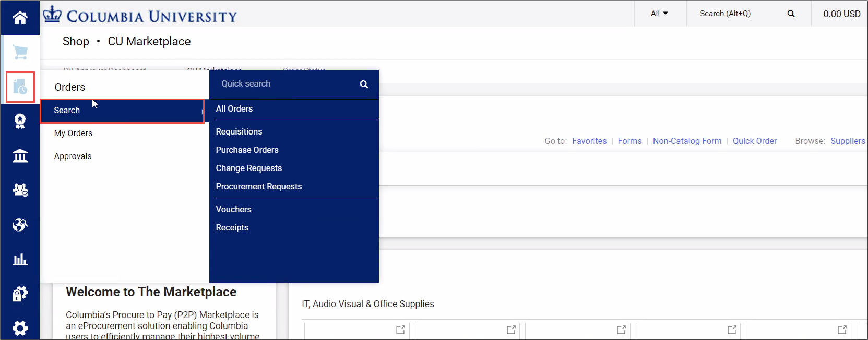Choose Vouchers from the search submenu
This screenshot has height=340, width=868.
point(234,209)
